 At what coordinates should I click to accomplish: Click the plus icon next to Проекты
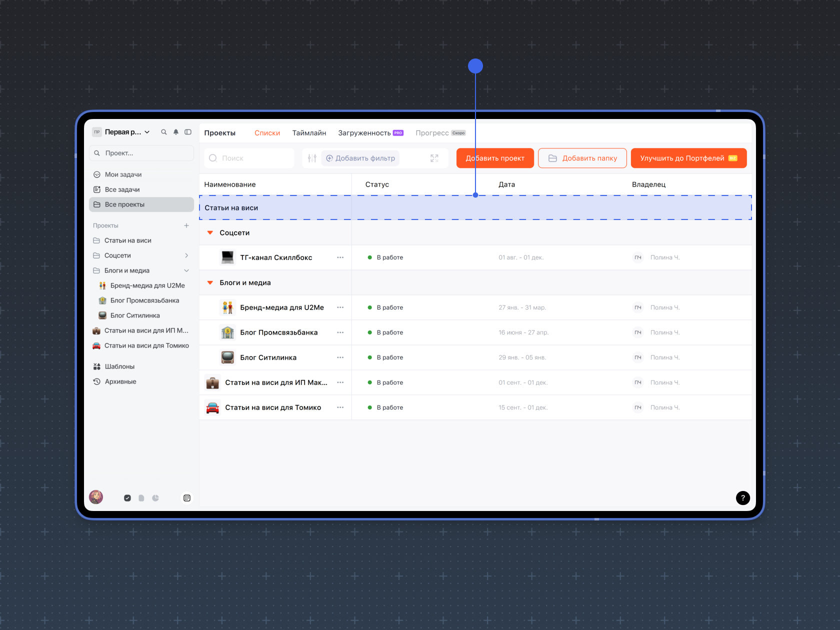click(186, 225)
